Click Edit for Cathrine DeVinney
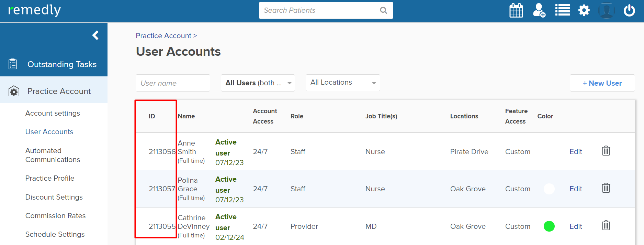644x245 pixels. (576, 226)
